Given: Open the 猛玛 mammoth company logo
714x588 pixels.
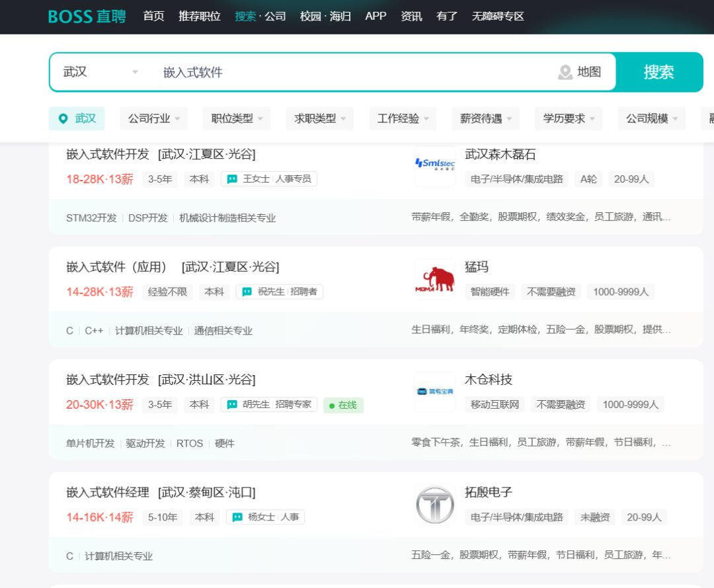Looking at the screenshot, I should point(435,279).
